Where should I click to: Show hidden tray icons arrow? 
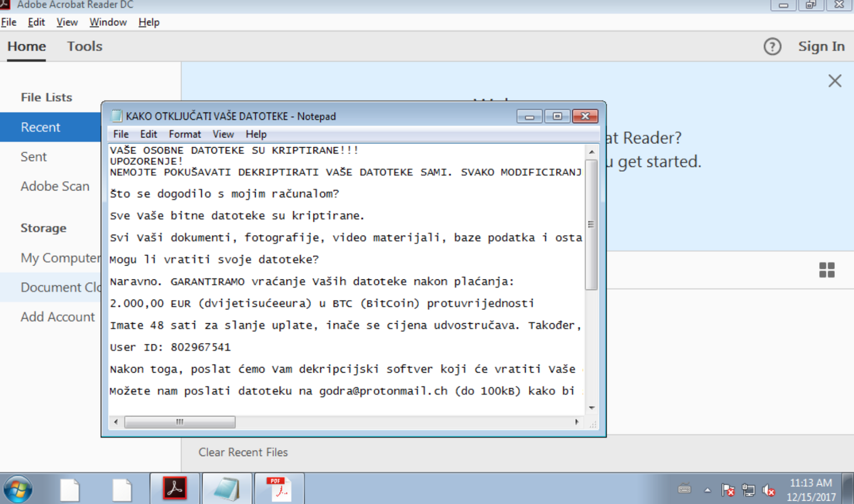[x=708, y=490]
